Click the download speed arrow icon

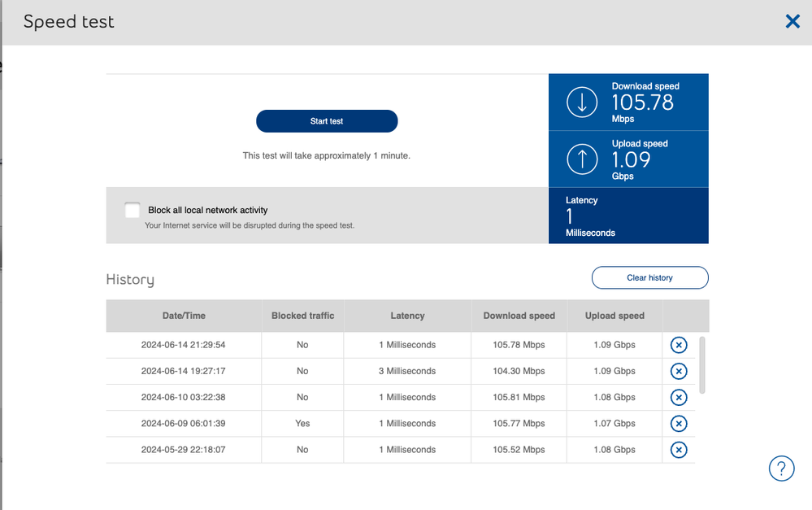(582, 102)
